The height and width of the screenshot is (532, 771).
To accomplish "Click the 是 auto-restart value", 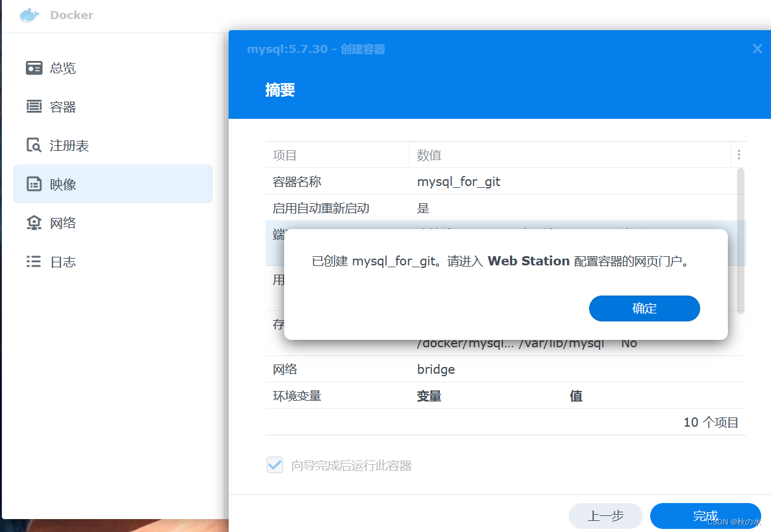I will click(423, 208).
